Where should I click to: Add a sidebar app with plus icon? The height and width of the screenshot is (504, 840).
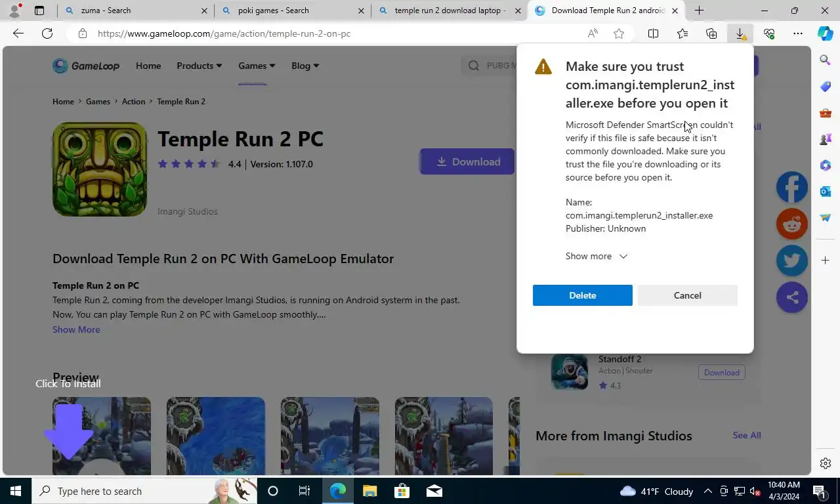pyautogui.click(x=826, y=261)
